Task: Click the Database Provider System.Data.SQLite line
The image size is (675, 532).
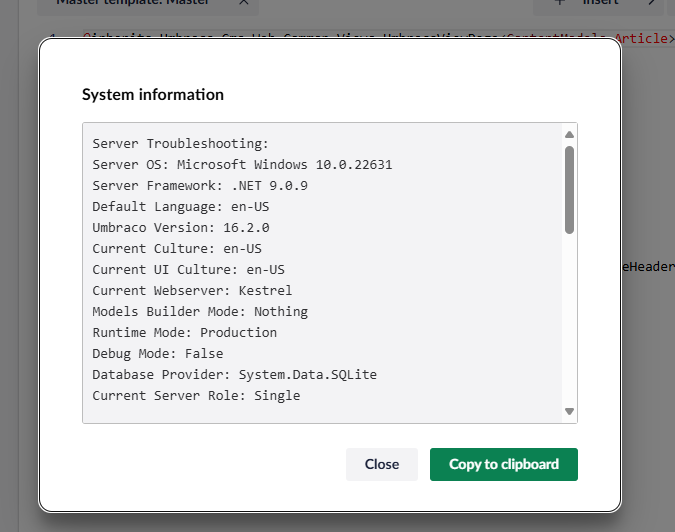Action: (x=234, y=375)
